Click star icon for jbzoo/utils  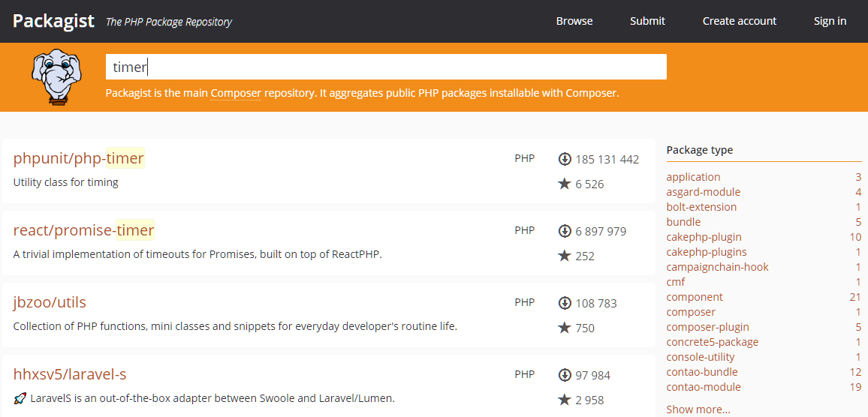click(565, 328)
